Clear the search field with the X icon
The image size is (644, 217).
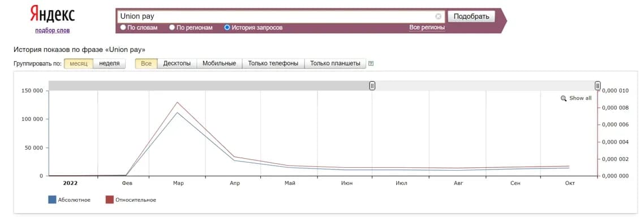point(438,16)
